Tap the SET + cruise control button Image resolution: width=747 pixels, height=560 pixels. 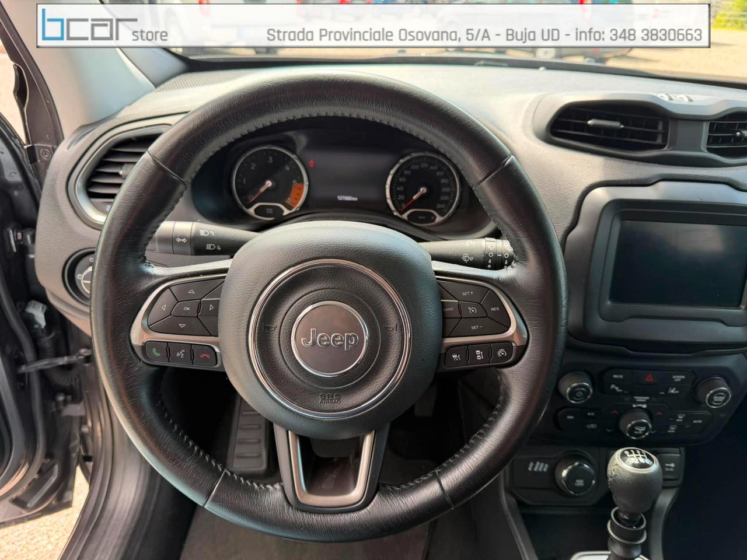(x=467, y=292)
